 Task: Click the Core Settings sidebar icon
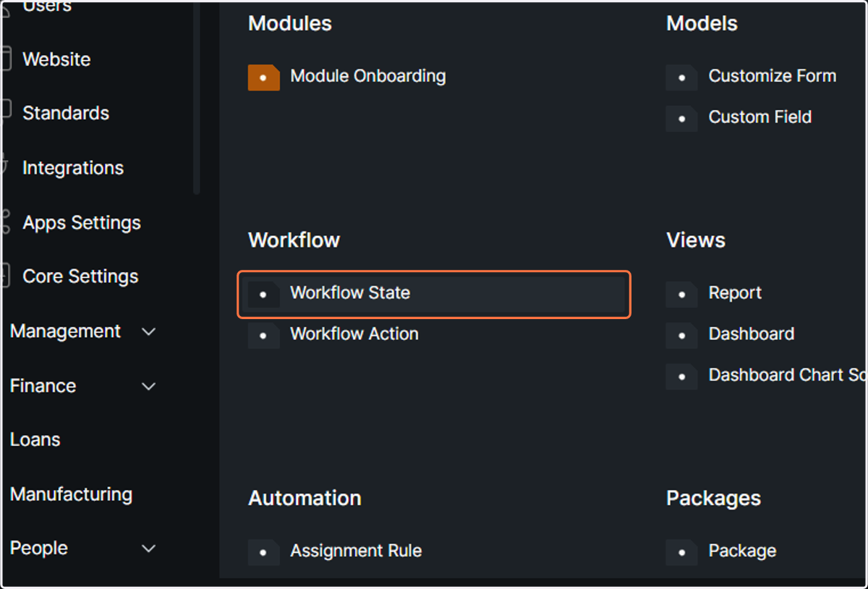point(6,276)
